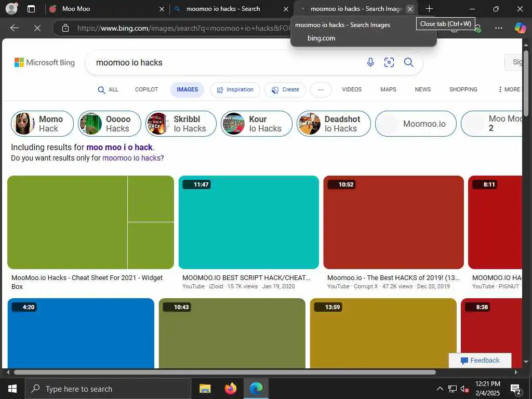Open the Edge settings ellipsis menu
Image resolution: width=532 pixels, height=399 pixels.
pyautogui.click(x=498, y=28)
